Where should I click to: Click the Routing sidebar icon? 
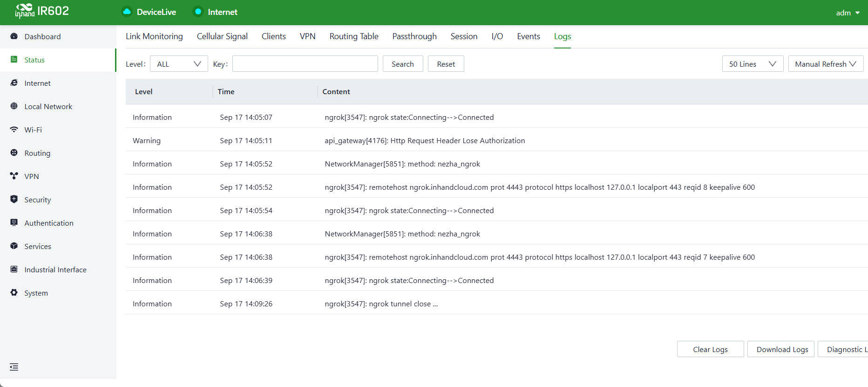coord(14,153)
